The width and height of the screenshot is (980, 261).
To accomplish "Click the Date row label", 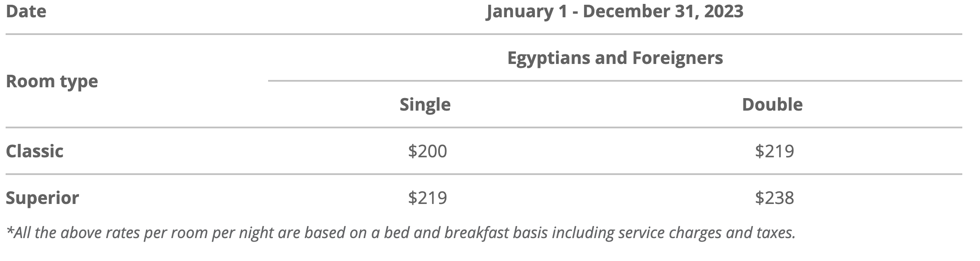I will [x=26, y=11].
